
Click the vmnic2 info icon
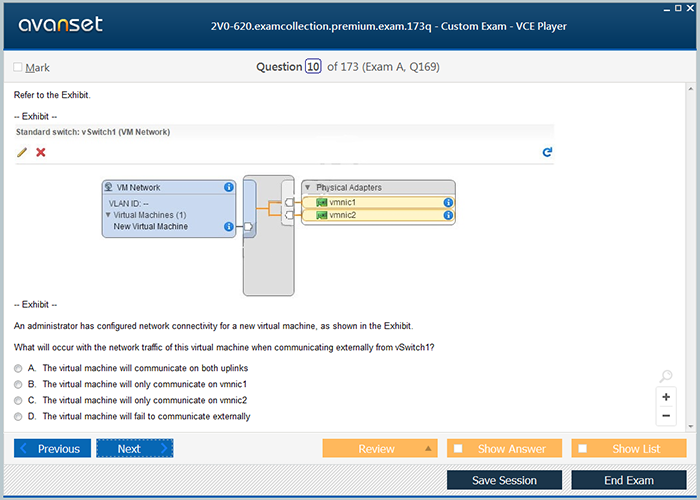448,215
